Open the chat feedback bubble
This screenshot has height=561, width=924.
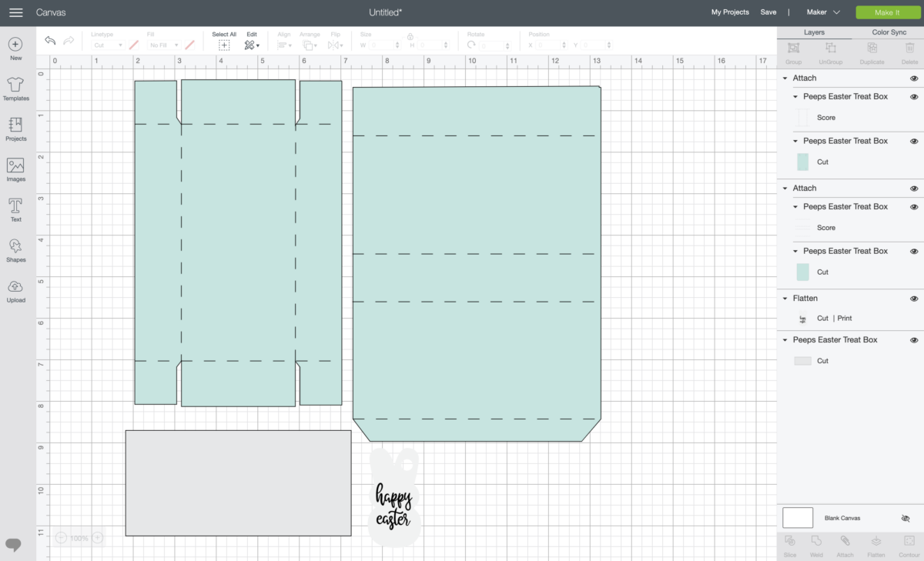pos(13,544)
